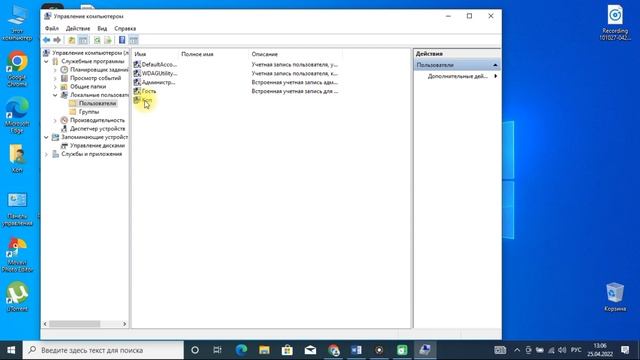The height and width of the screenshot is (360, 640).
Task: Click the Back arrow in the toolbar
Action: 47,40
